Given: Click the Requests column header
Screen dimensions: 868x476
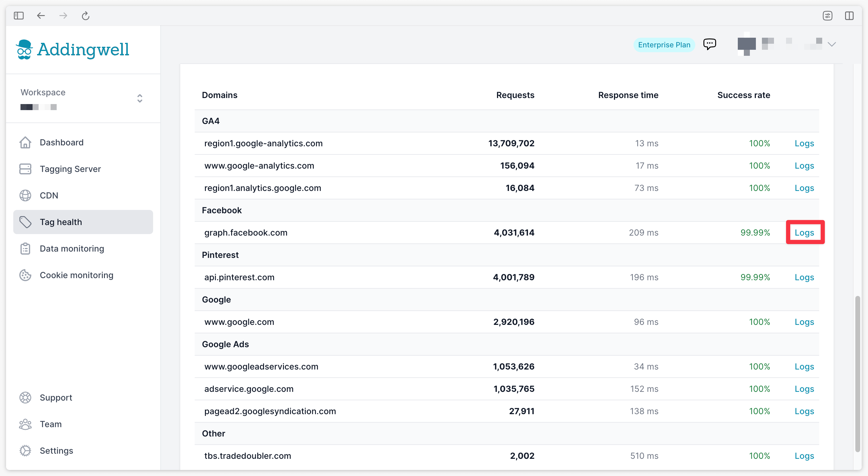Looking at the screenshot, I should [x=515, y=95].
